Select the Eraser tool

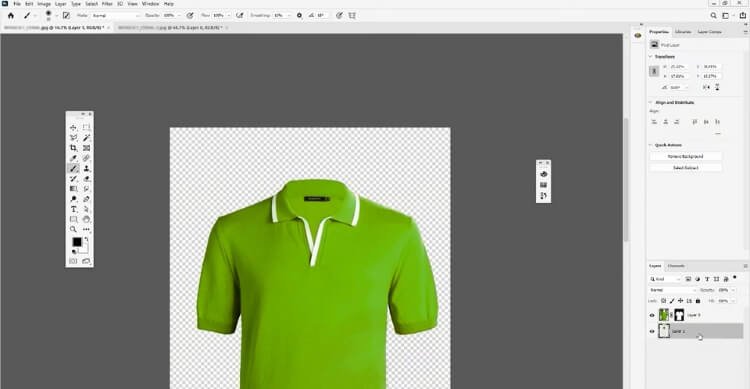[86, 178]
